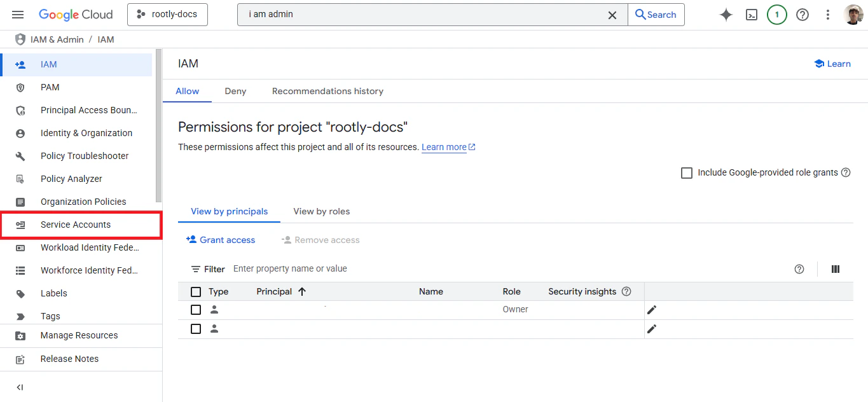Check the Owner principal's row checkbox
868x402 pixels.
[x=195, y=310]
